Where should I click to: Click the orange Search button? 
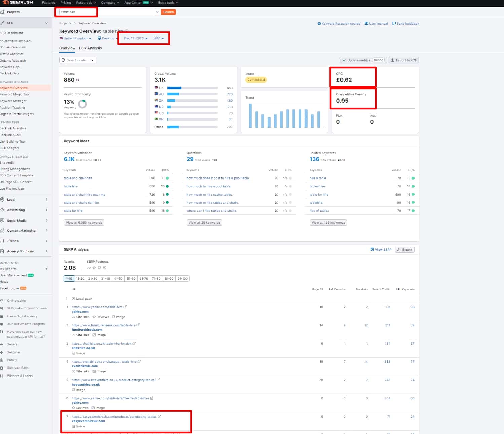tap(169, 12)
